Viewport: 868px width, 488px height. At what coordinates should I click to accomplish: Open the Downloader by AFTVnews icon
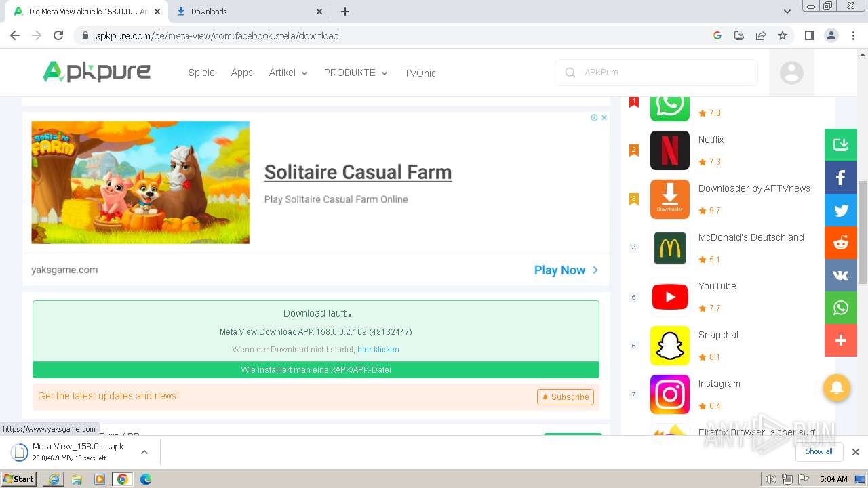pos(670,199)
